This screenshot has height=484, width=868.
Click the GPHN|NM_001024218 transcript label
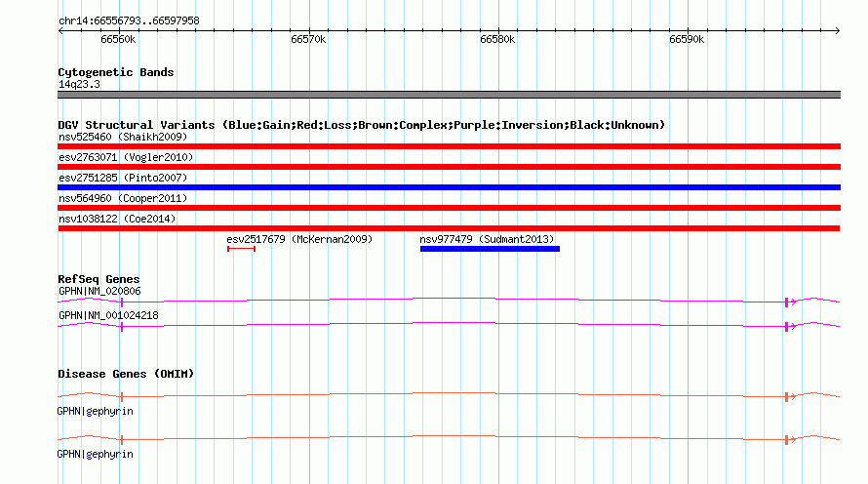tap(108, 315)
